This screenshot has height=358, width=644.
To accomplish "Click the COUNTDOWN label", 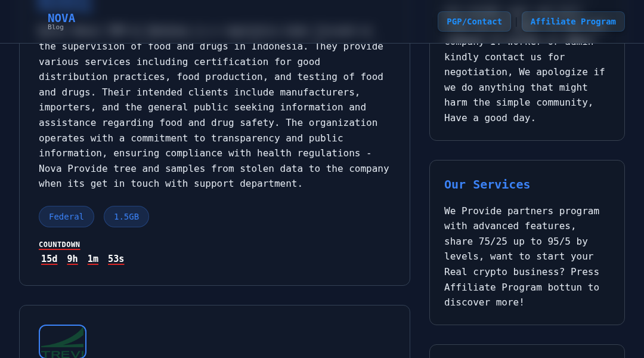I will (x=59, y=245).
